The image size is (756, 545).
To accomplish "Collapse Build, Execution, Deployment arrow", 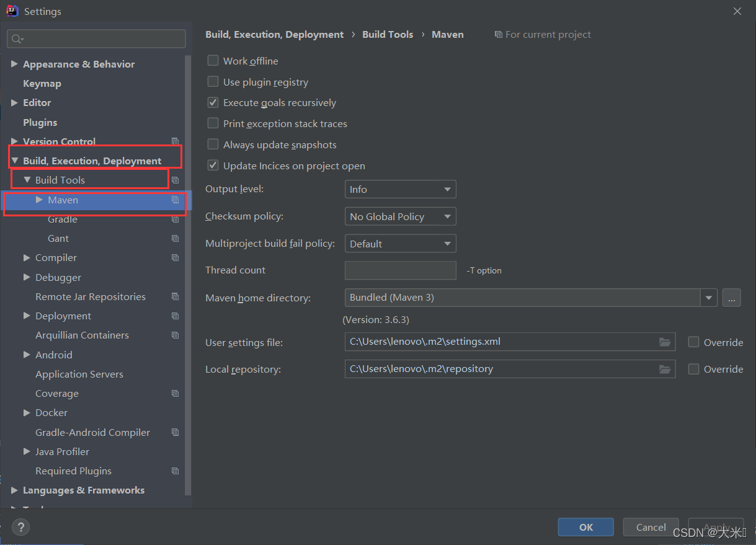I will 14,161.
